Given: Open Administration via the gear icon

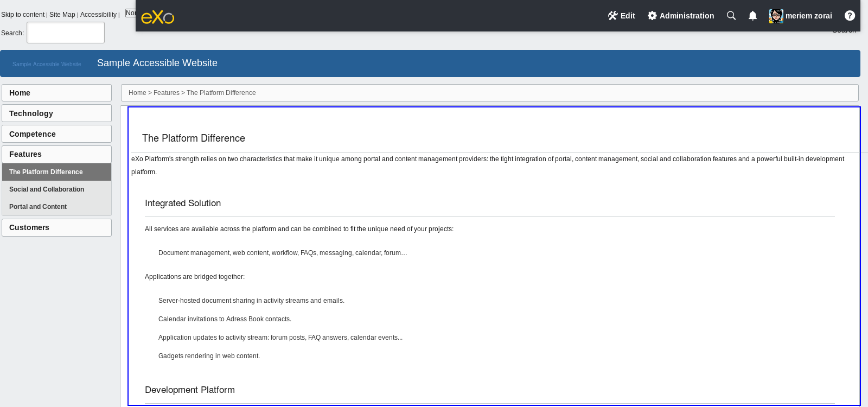Looking at the screenshot, I should (652, 16).
